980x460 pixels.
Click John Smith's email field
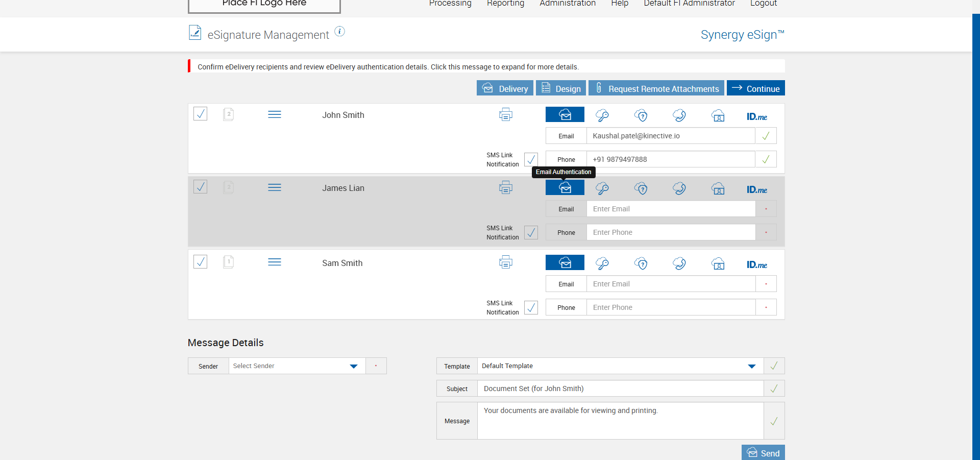pos(671,136)
